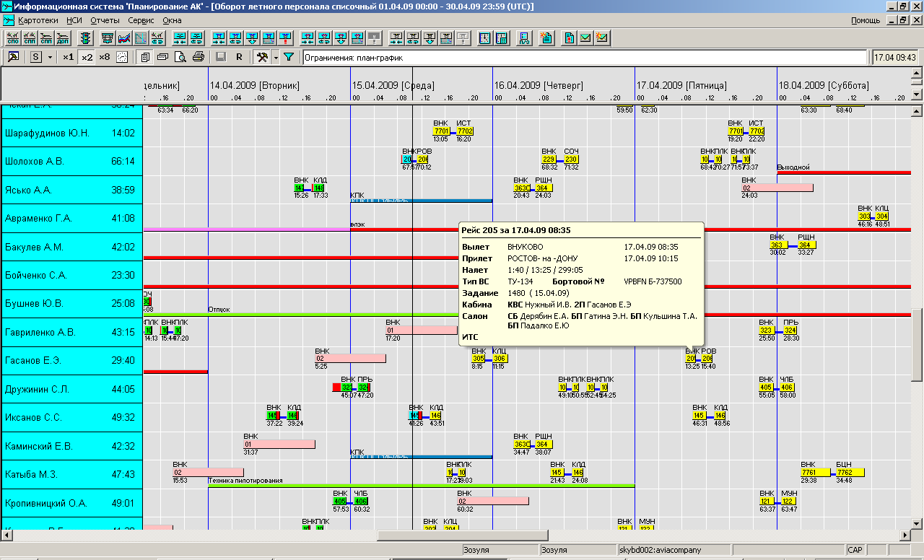This screenshot has height=560, width=924.
Task: Click the printer icon
Action: pyautogui.click(x=199, y=57)
